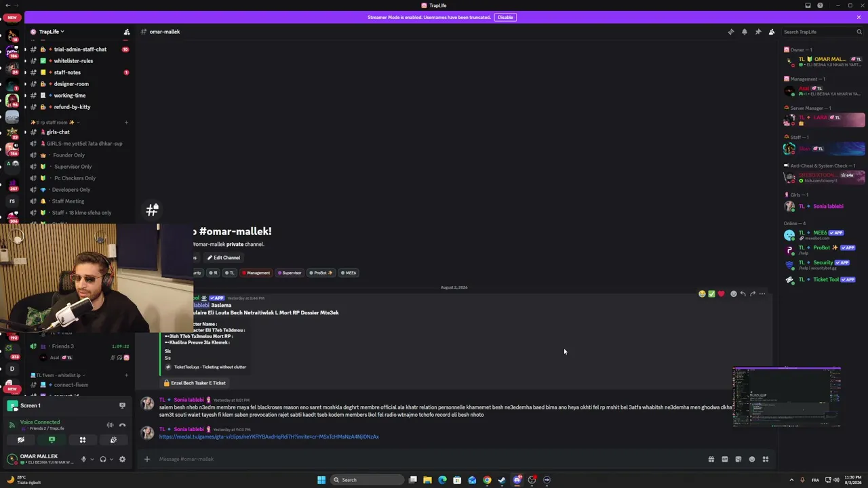Focus the Search TrapLife field
This screenshot has width=868, height=488.
(x=822, y=32)
